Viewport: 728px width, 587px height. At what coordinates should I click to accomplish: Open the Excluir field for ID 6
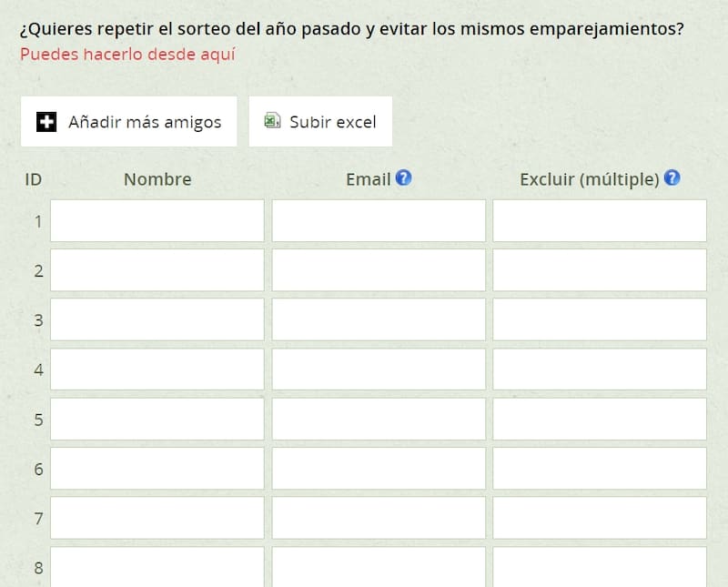[x=600, y=468]
